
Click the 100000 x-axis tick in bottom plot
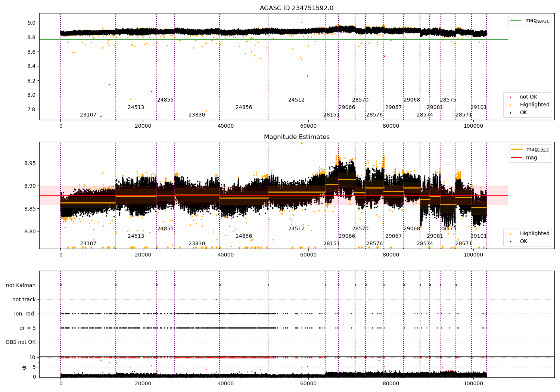pos(473,383)
